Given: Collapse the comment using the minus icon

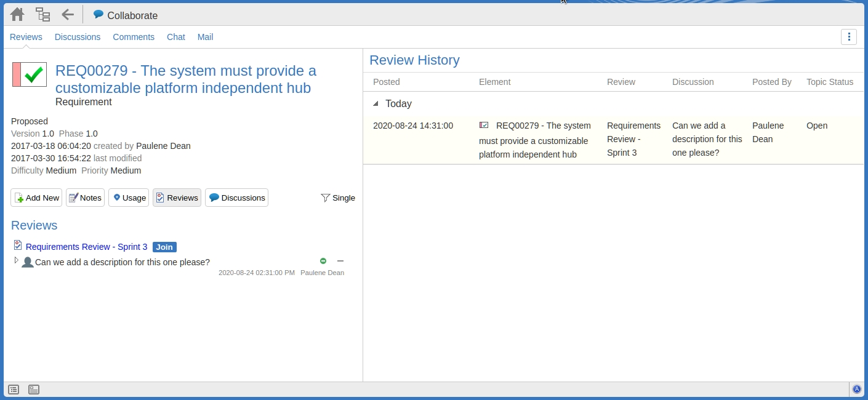Looking at the screenshot, I should point(340,261).
